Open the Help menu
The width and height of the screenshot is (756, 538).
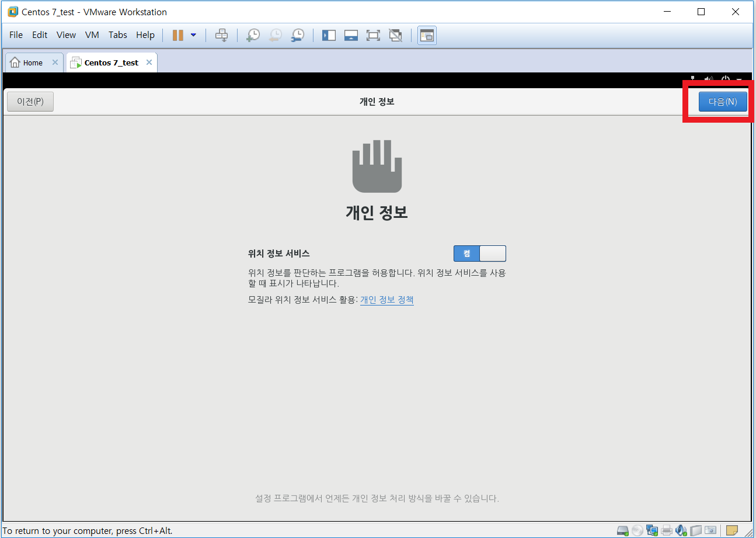click(x=145, y=35)
